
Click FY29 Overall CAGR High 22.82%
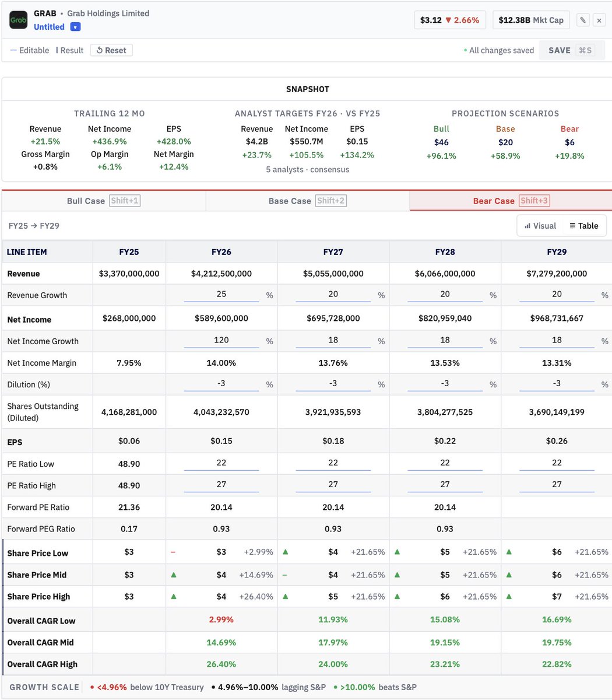[557, 664]
